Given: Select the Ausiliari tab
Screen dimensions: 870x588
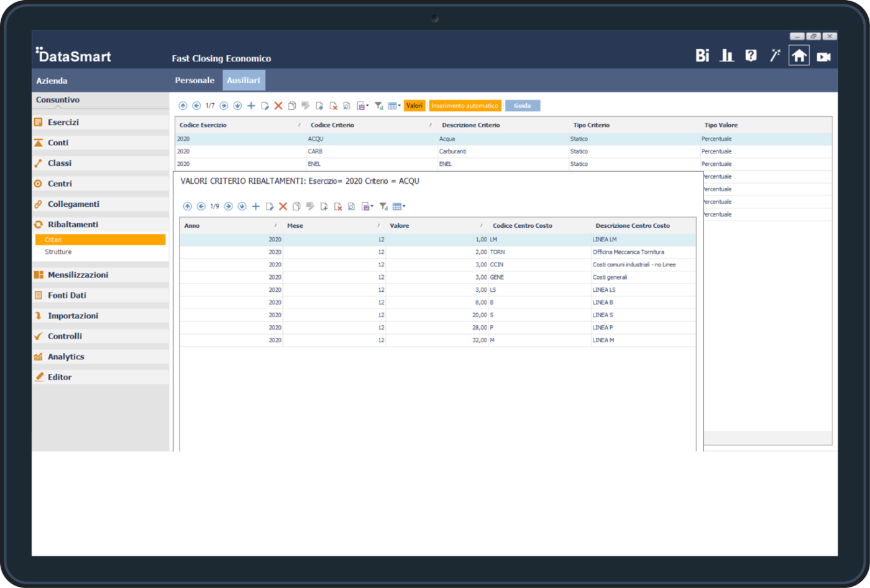Looking at the screenshot, I should point(244,81).
